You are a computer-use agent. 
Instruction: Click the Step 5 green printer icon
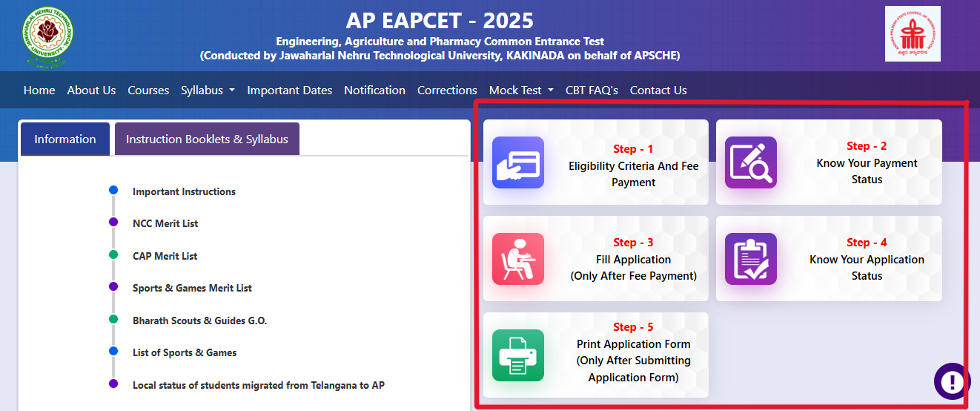click(517, 355)
